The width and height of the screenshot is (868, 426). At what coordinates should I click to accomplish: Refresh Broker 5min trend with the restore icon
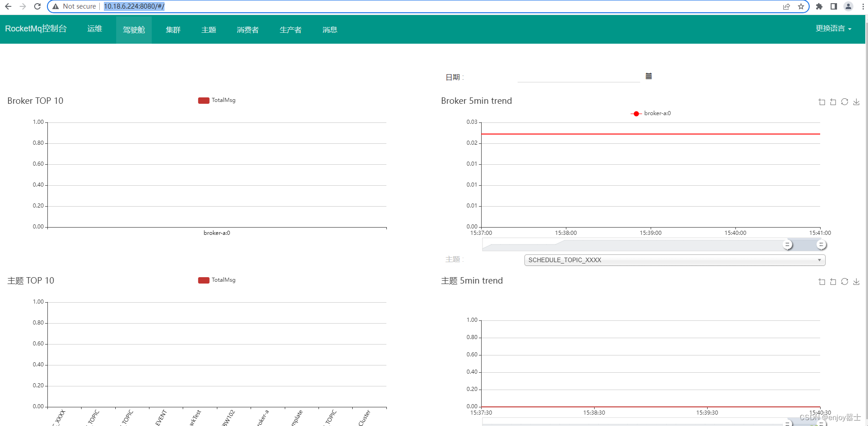845,102
